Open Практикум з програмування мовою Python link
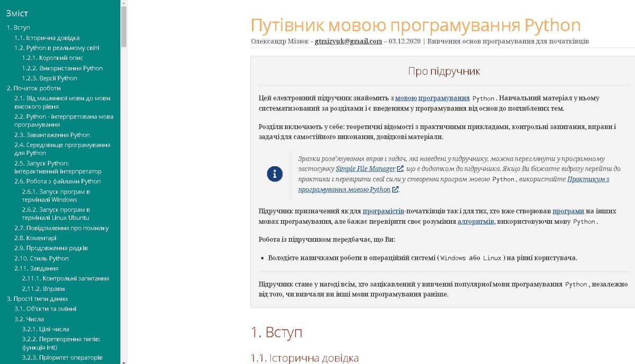635x364 pixels. tap(453, 185)
